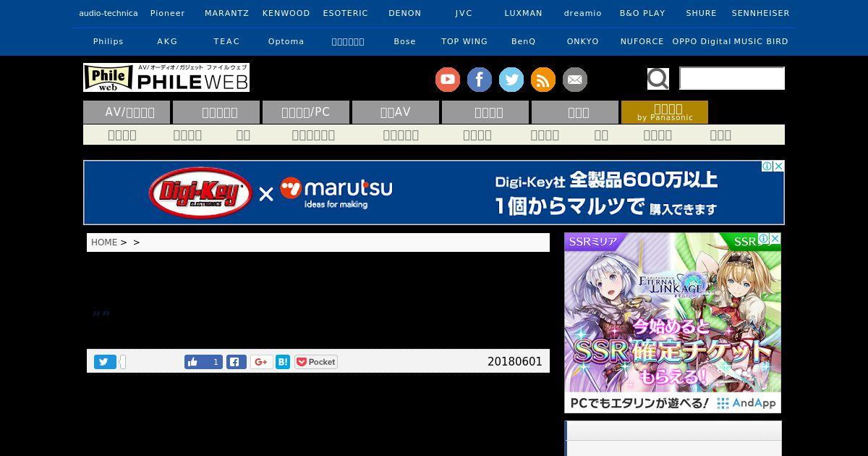Viewport: 868px width, 456px height.
Task: Select the AV/ navigation tab
Action: 127,112
